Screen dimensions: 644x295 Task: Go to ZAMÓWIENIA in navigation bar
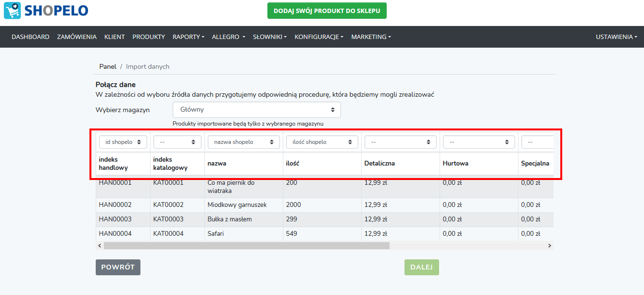tap(77, 37)
